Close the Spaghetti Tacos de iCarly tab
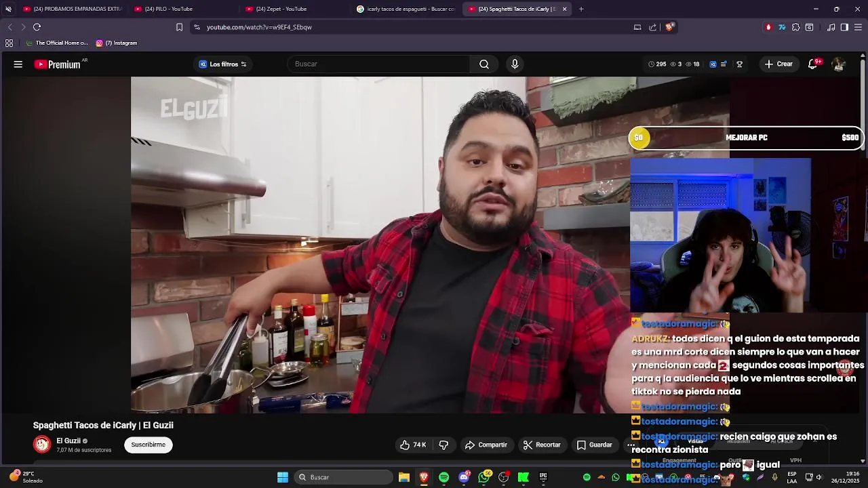Viewport: 868px width, 488px height. pyautogui.click(x=564, y=9)
